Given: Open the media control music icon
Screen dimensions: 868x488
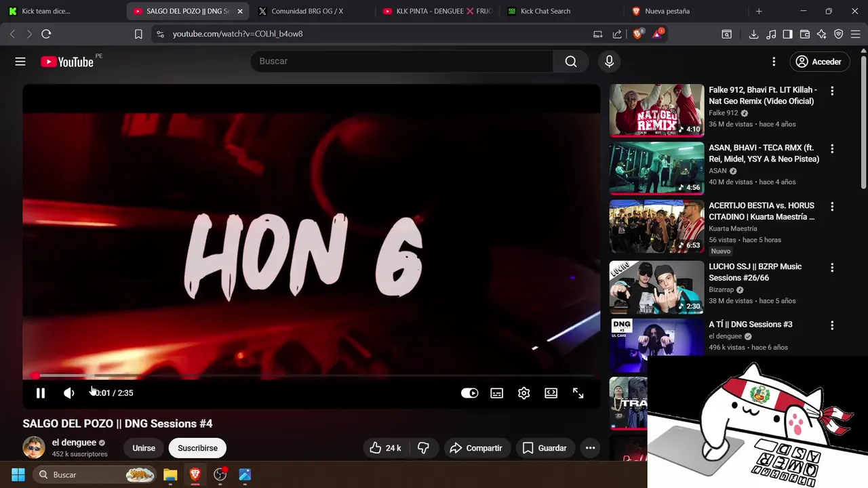Looking at the screenshot, I should click(x=771, y=34).
